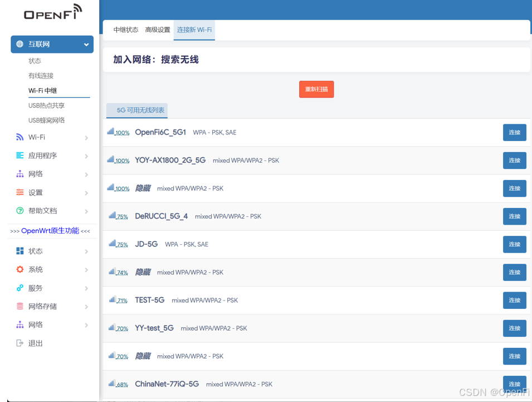The height and width of the screenshot is (402, 532).
Task: Connect to the OpenFi6C_5G1 network
Action: (514, 132)
